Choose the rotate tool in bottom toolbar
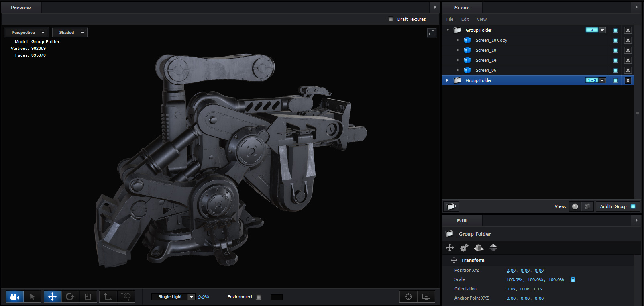The height and width of the screenshot is (306, 644). tap(70, 297)
